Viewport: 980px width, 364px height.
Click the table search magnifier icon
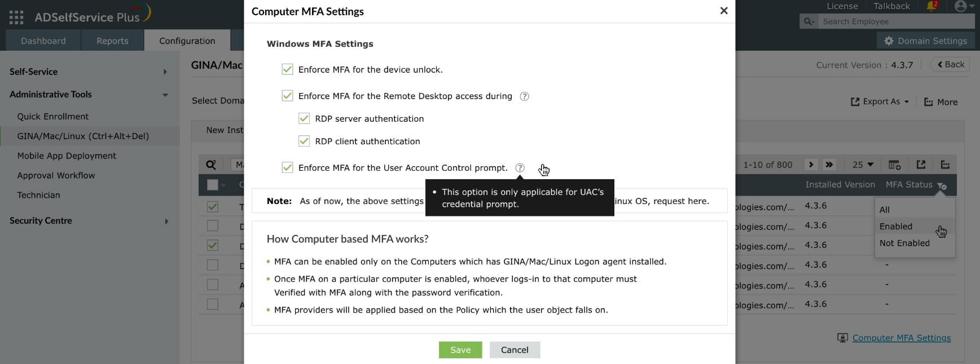pyautogui.click(x=211, y=165)
